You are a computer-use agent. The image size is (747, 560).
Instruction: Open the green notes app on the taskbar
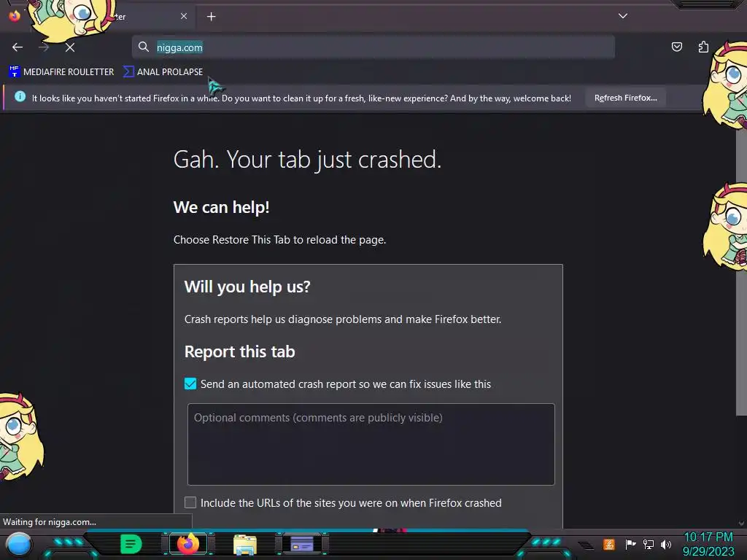(131, 544)
